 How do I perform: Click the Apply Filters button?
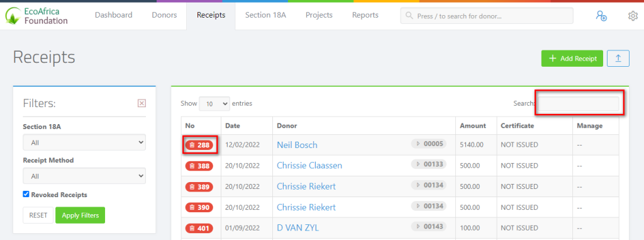[80, 215]
